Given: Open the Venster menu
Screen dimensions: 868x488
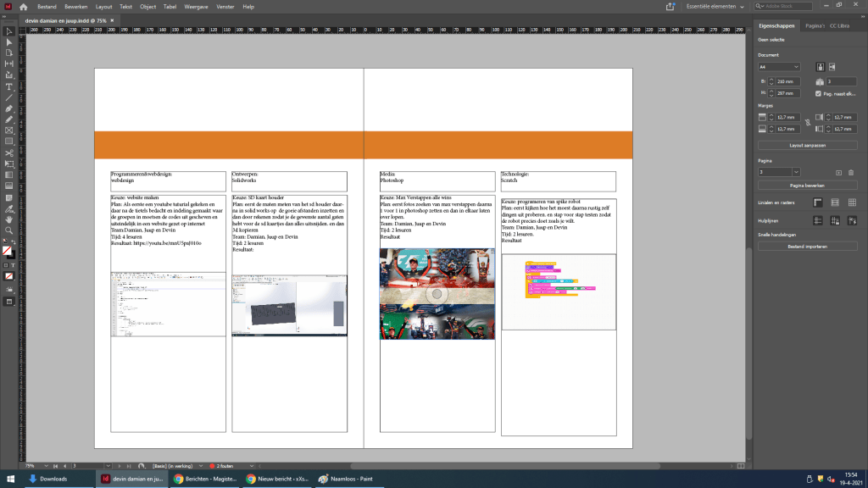Looking at the screenshot, I should 225,6.
